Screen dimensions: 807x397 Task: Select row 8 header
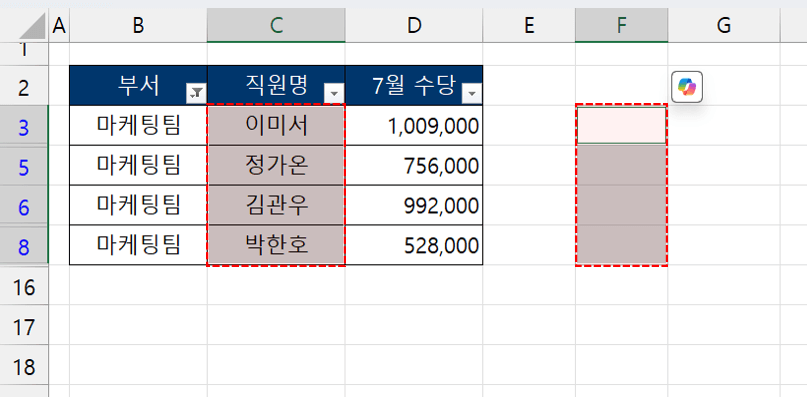pos(24,245)
